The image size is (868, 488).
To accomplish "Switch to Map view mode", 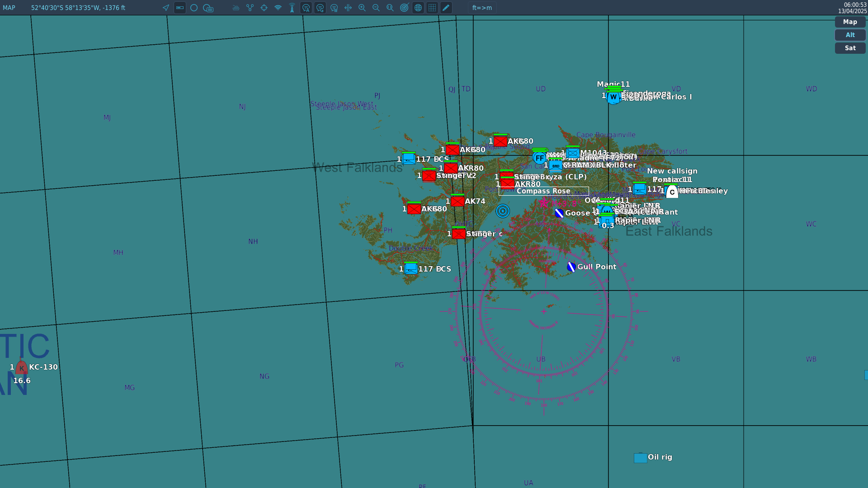I will [850, 22].
